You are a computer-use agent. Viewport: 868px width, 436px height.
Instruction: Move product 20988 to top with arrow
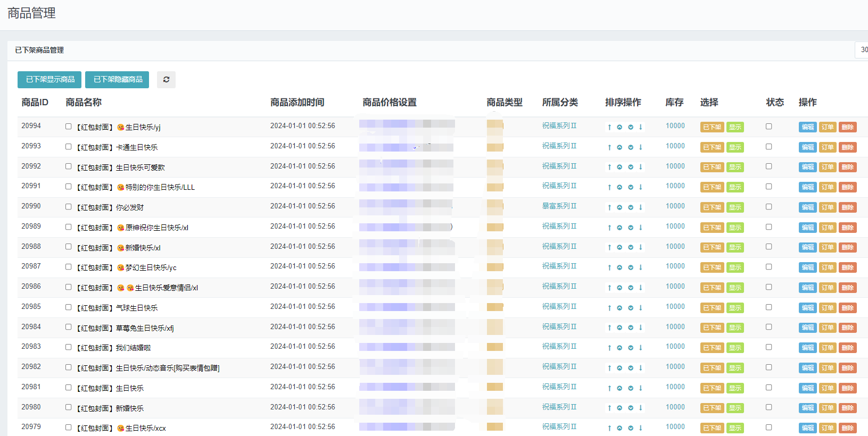tap(609, 247)
